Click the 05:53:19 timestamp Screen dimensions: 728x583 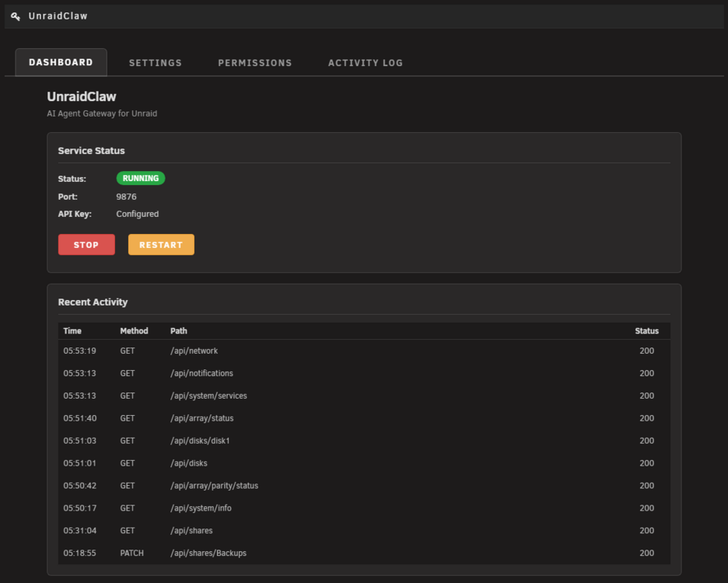coord(80,351)
